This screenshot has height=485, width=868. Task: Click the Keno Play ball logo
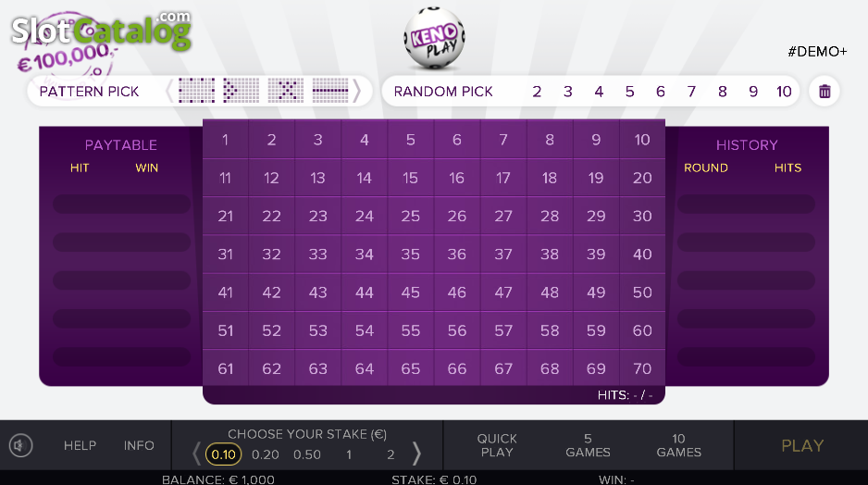(434, 38)
